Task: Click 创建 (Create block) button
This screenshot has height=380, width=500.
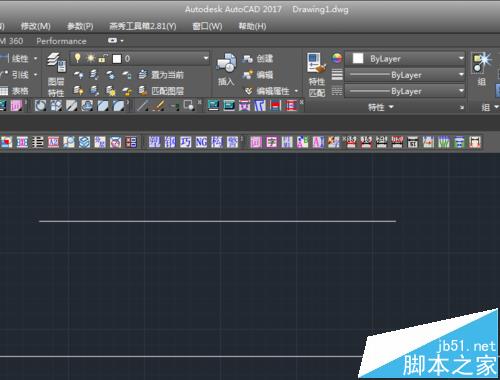Action: pyautogui.click(x=258, y=59)
